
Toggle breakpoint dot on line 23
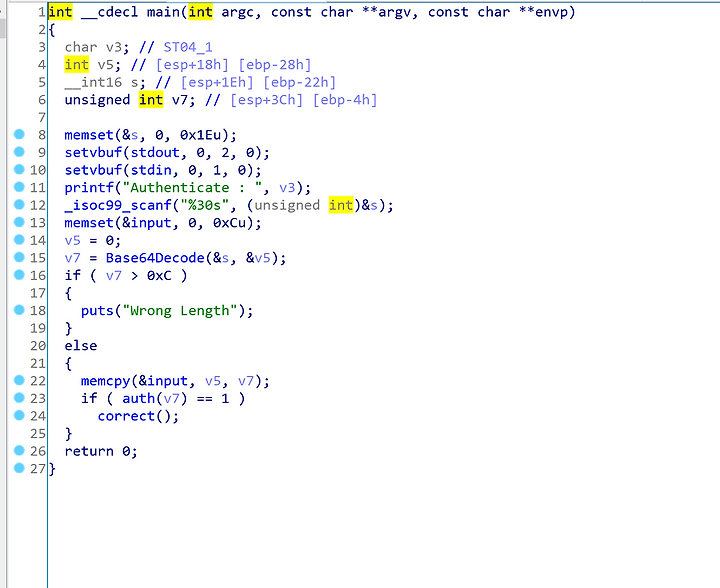[19, 398]
